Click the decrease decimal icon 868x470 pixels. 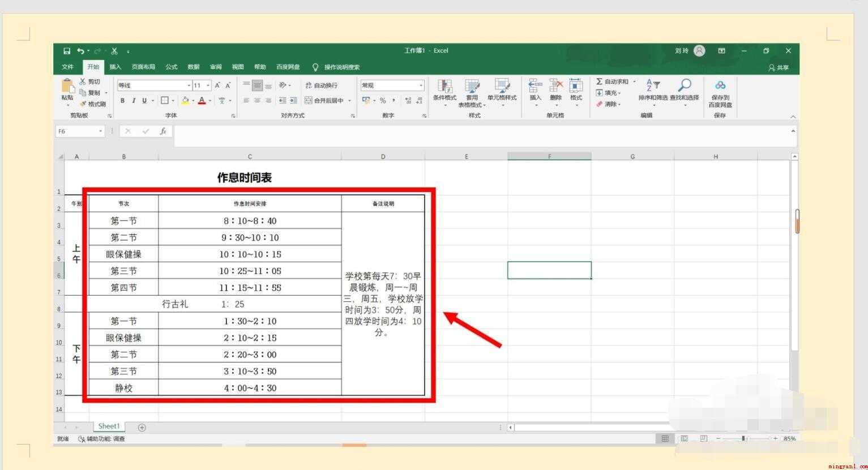[419, 101]
